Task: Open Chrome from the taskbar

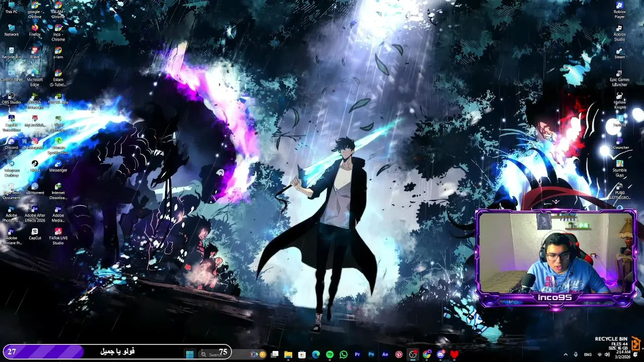Action: click(x=427, y=354)
